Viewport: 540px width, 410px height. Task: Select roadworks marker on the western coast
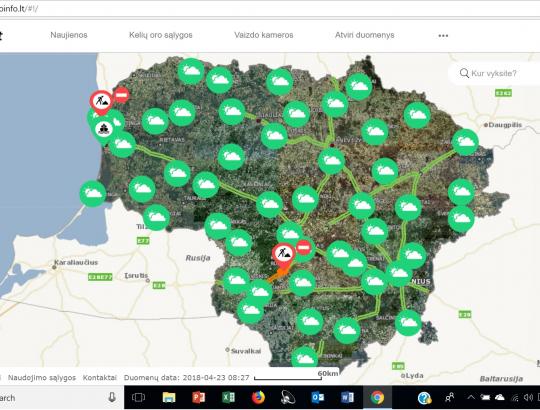[101, 102]
